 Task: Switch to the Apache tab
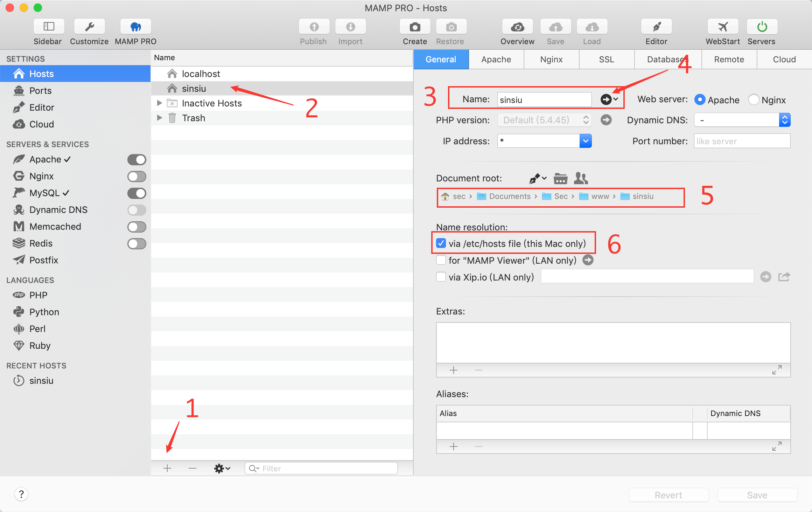pos(496,60)
